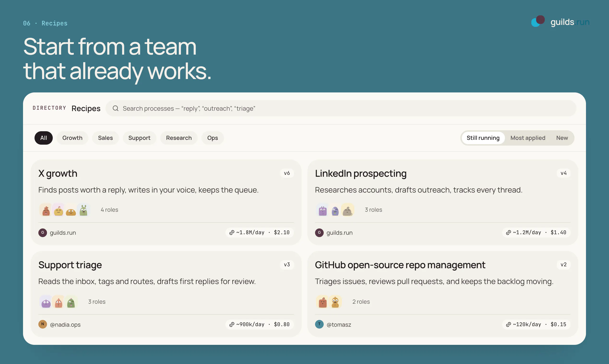609x364 pixels.
Task: Click the first purple agent in LinkedIn prospecting
Action: 322,210
